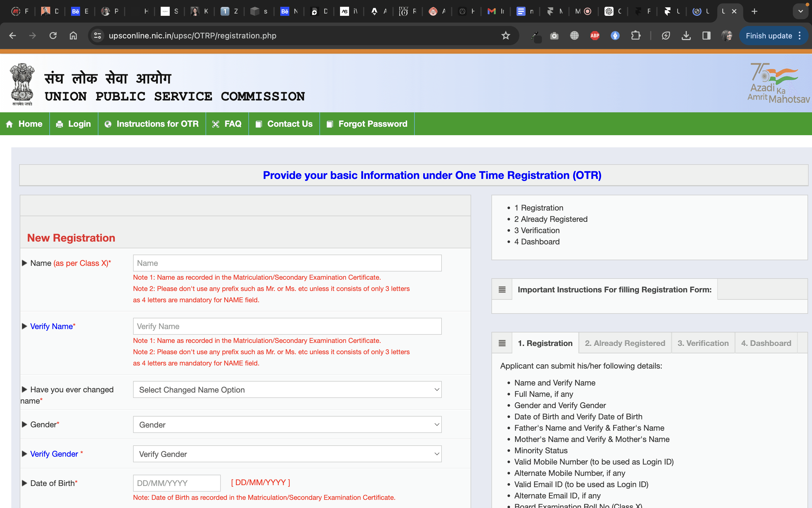The height and width of the screenshot is (508, 812).
Task: Open the Contact Us menu item
Action: point(284,124)
